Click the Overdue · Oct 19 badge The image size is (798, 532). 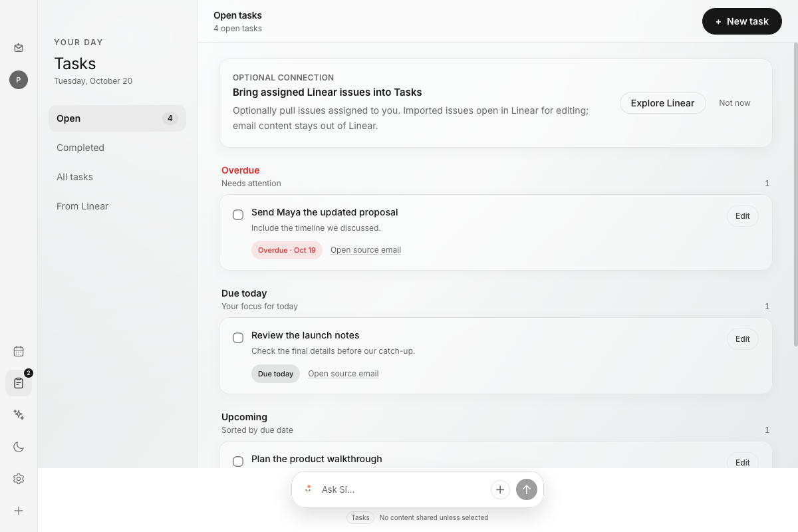[x=287, y=250]
